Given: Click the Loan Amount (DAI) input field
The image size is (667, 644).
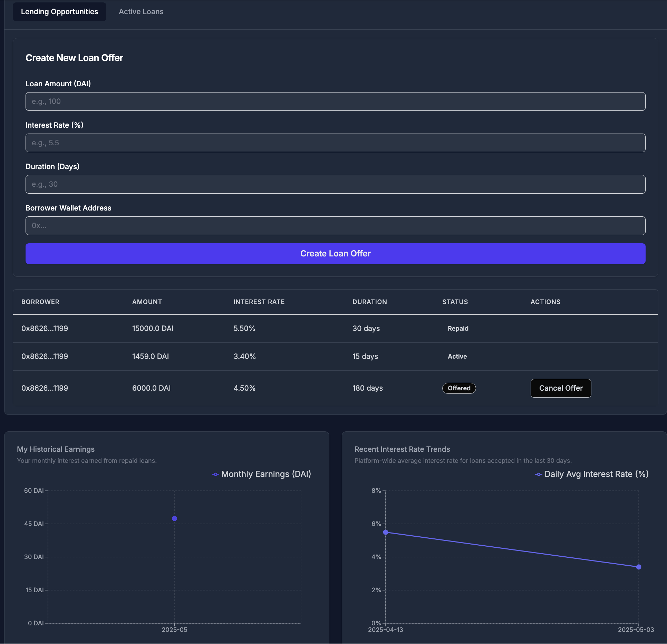Looking at the screenshot, I should click(335, 101).
